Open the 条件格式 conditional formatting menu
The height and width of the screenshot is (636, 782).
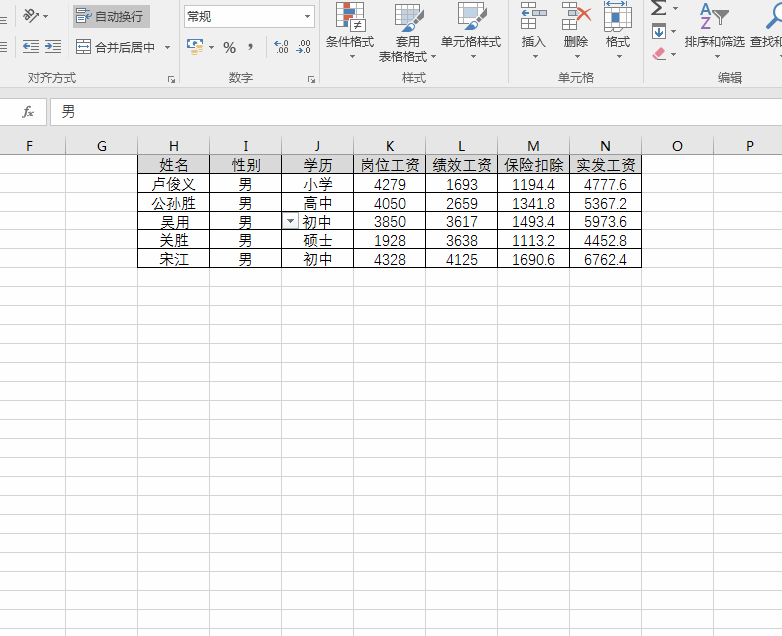click(350, 31)
